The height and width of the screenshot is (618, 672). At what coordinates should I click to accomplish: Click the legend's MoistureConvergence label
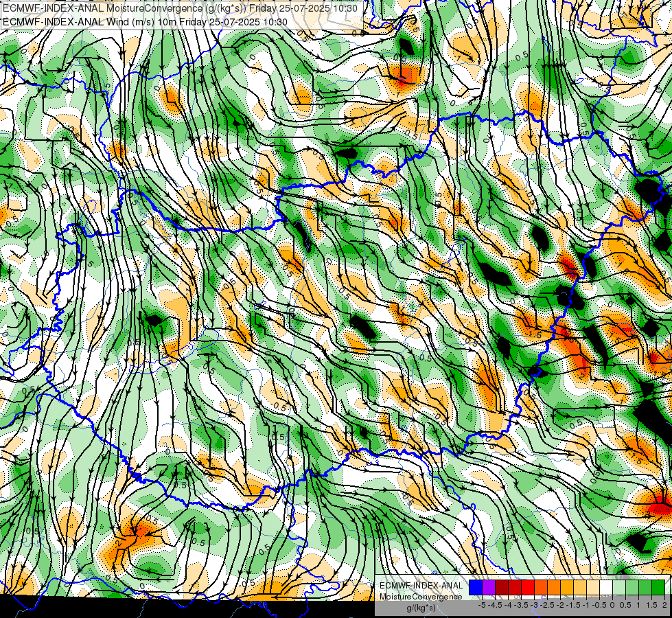coord(421,597)
